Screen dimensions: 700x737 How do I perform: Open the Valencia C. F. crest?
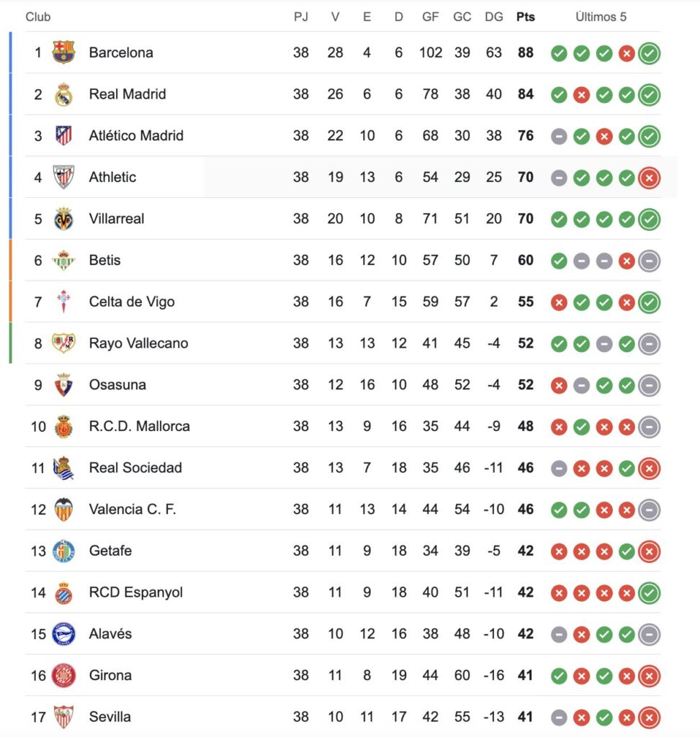[63, 509]
